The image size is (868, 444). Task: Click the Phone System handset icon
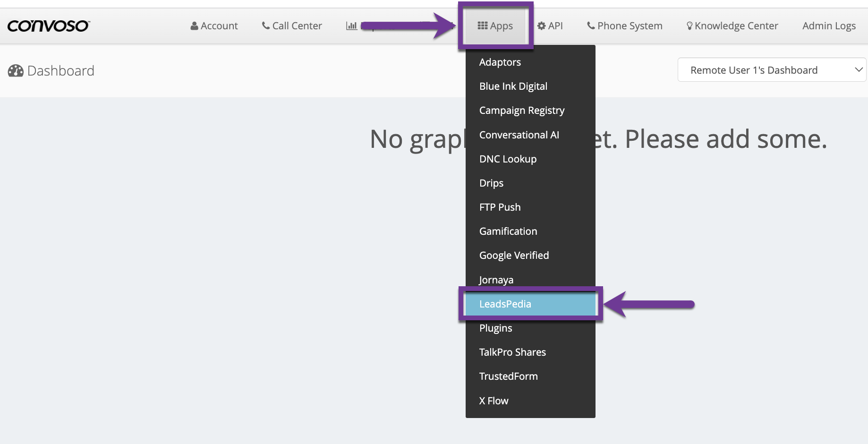point(591,26)
